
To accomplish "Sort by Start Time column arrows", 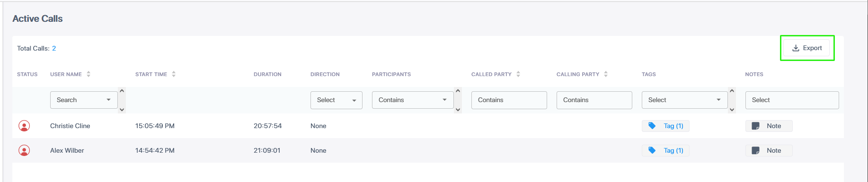I will [x=174, y=74].
